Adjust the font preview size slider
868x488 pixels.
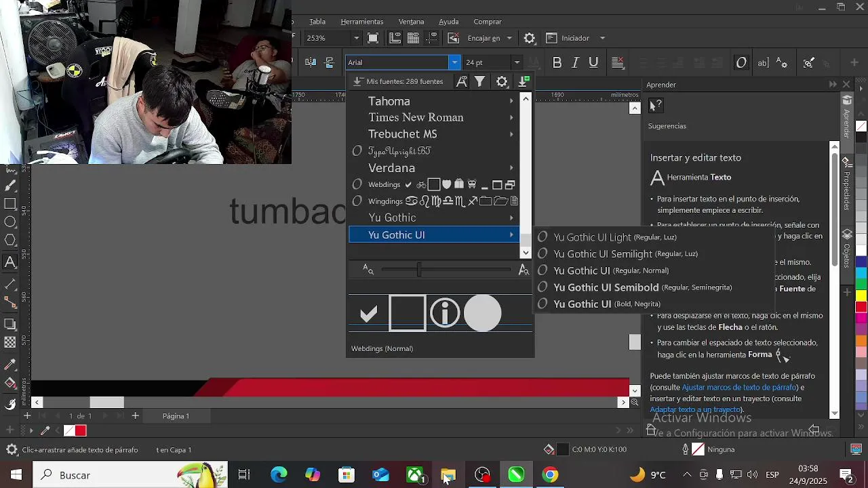coord(419,270)
